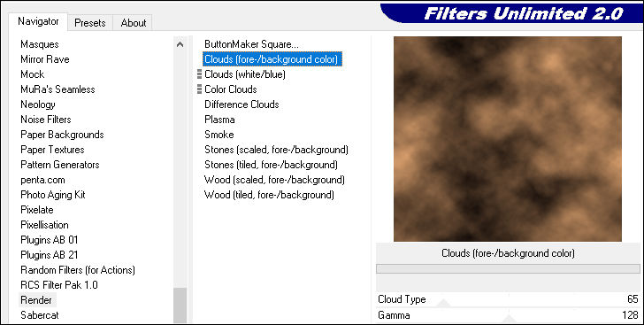Select Clouds (white/blue) filter
Viewport: 644px width, 325px height.
(245, 74)
